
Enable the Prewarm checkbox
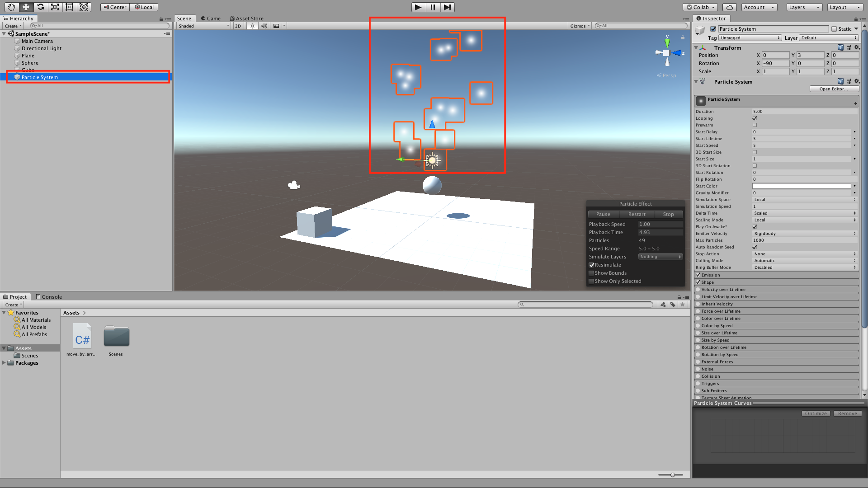755,125
